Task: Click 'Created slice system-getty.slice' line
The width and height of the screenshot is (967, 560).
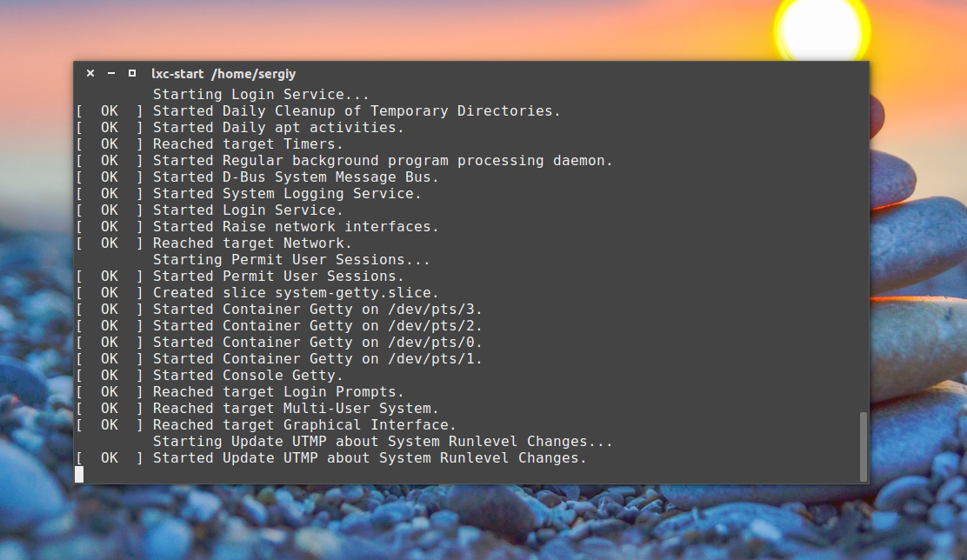Action: point(296,293)
